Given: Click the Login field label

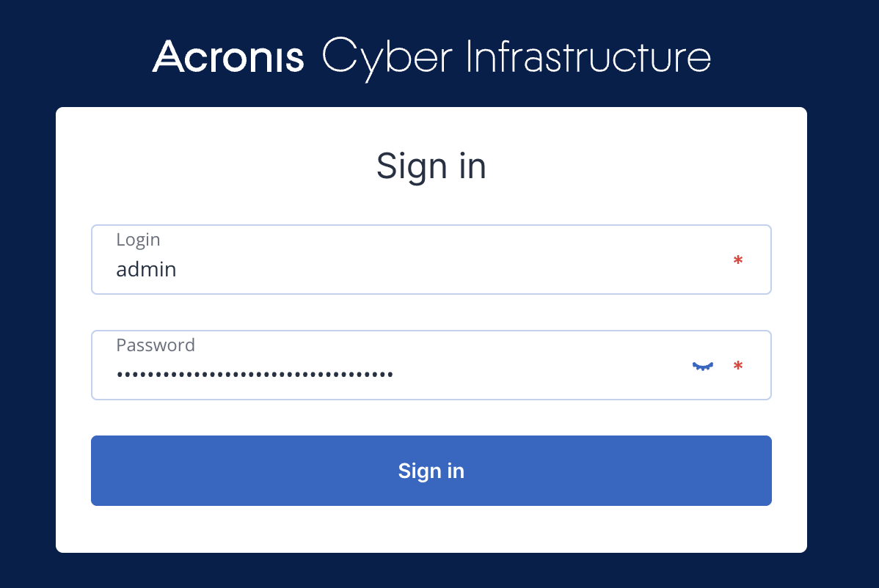Looking at the screenshot, I should coord(138,240).
